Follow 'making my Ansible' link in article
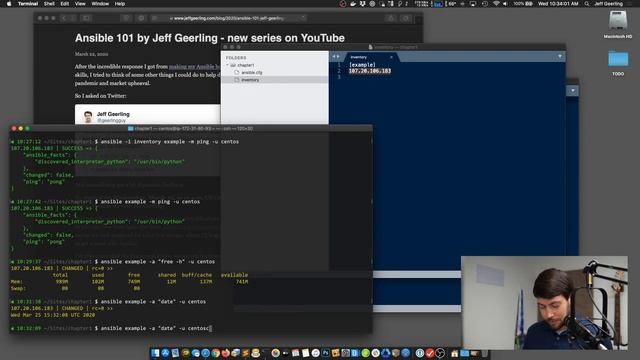Screen dimensions: 640x360 194,67
